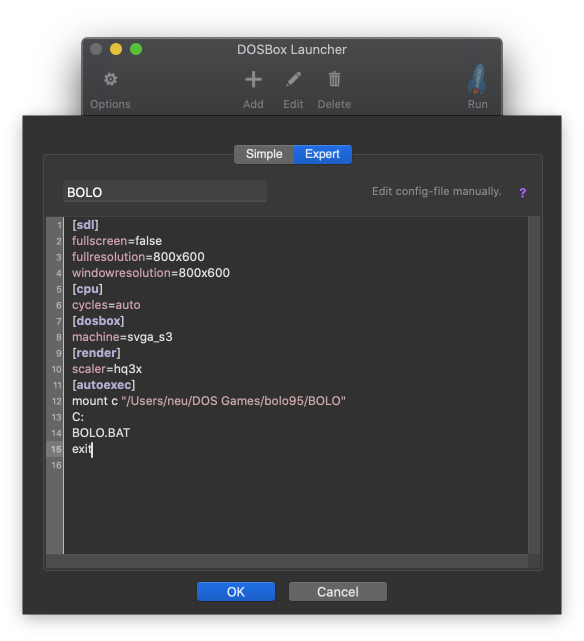Click the scaler=hq3x line

pos(107,369)
